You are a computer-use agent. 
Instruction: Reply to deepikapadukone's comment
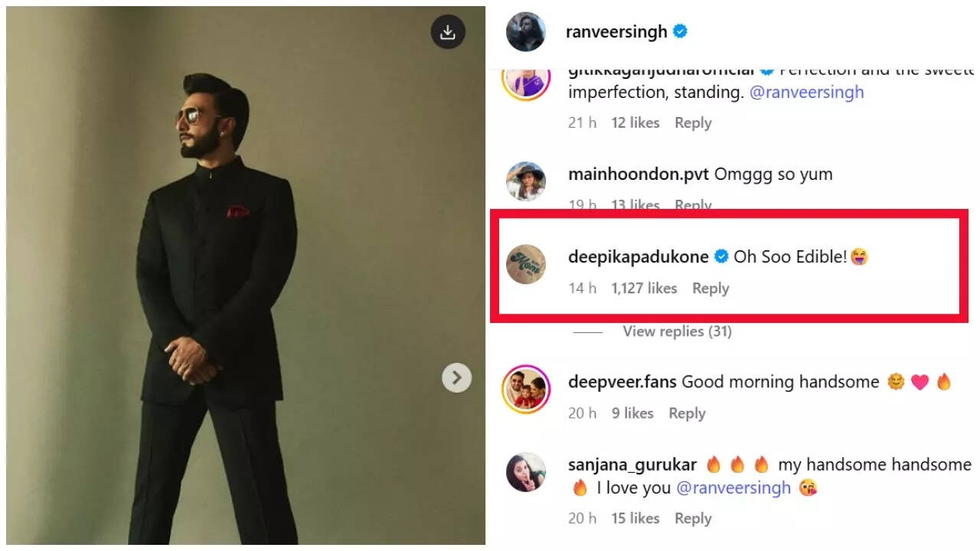[x=710, y=289]
